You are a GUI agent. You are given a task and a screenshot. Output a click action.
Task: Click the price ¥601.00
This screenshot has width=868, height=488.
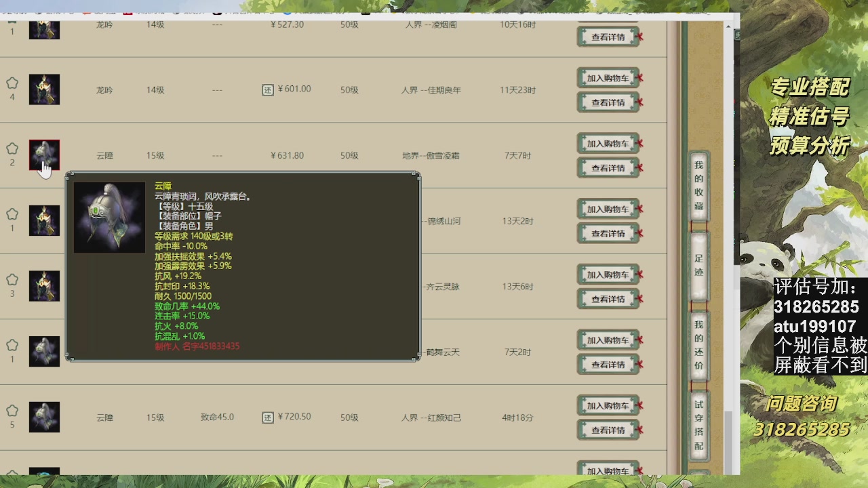pyautogui.click(x=294, y=89)
